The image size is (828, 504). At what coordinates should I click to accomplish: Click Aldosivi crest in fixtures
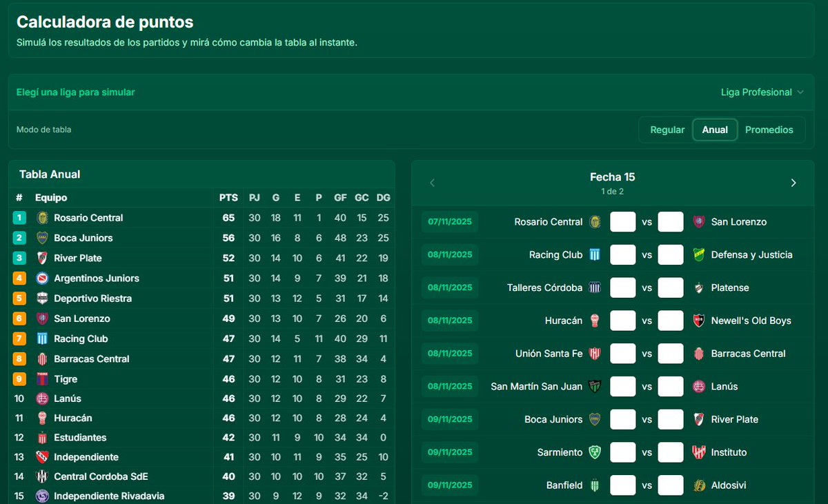point(698,485)
